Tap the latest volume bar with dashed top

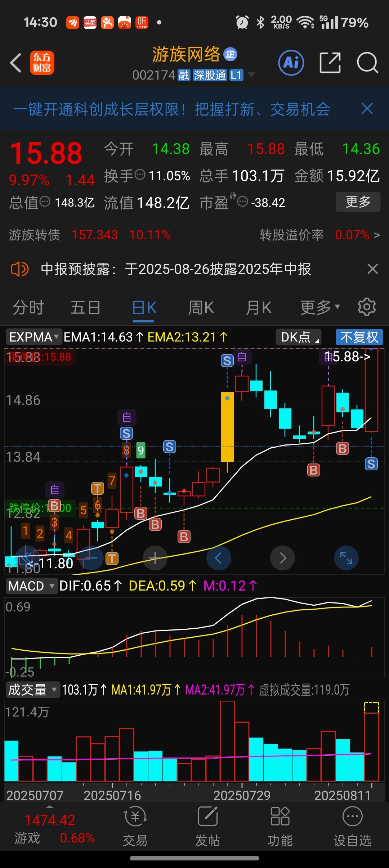[x=371, y=741]
